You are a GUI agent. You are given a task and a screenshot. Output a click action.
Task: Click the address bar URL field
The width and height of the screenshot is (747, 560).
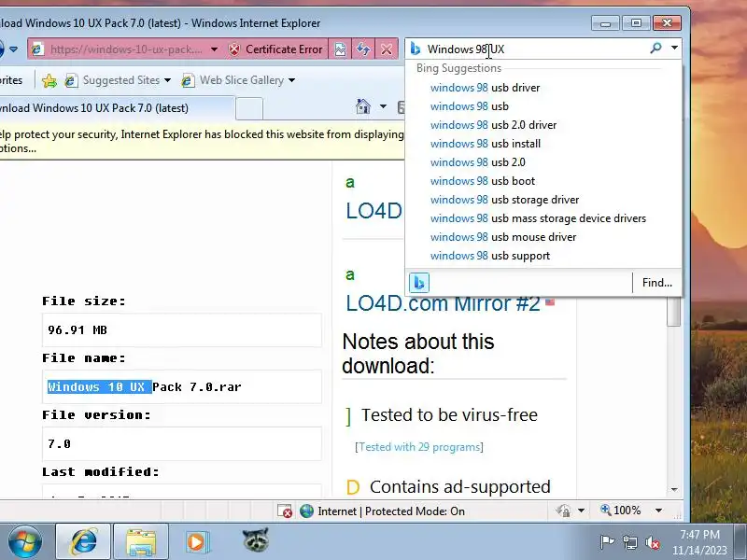126,49
